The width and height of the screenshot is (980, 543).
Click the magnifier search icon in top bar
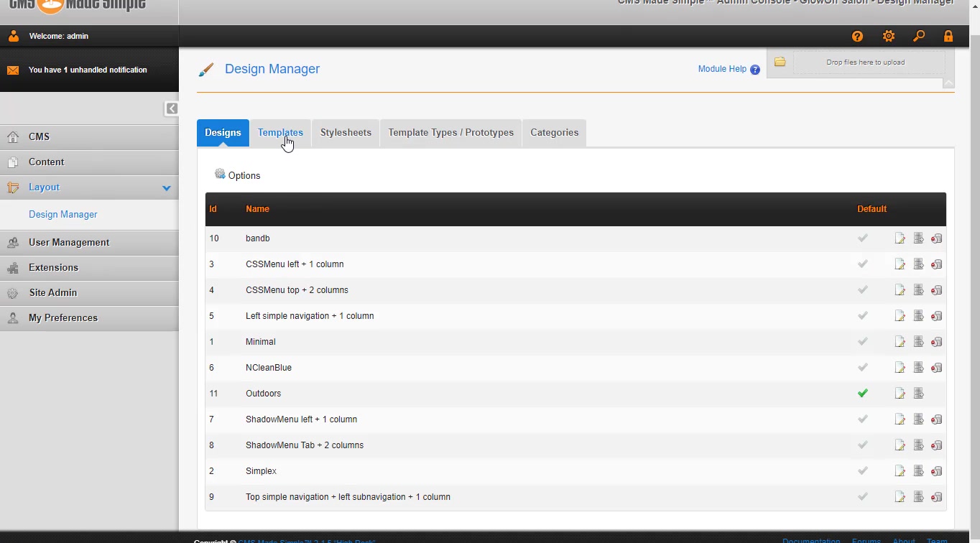919,37
